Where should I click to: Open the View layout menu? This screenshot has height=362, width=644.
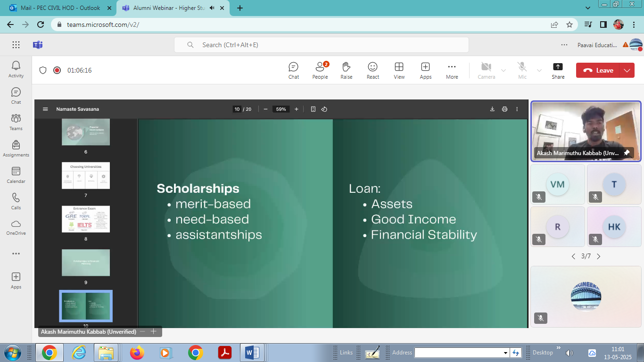pos(399,70)
